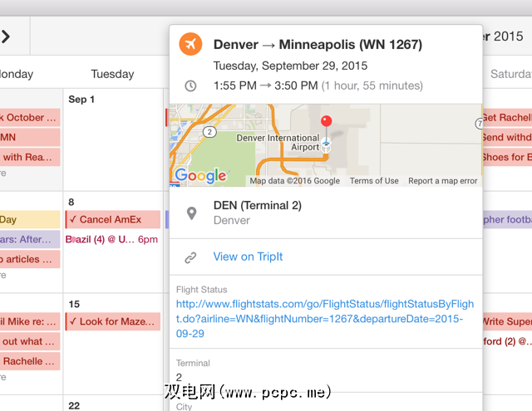Click the Flight Status field label
This screenshot has width=532, height=411.
[x=201, y=290]
